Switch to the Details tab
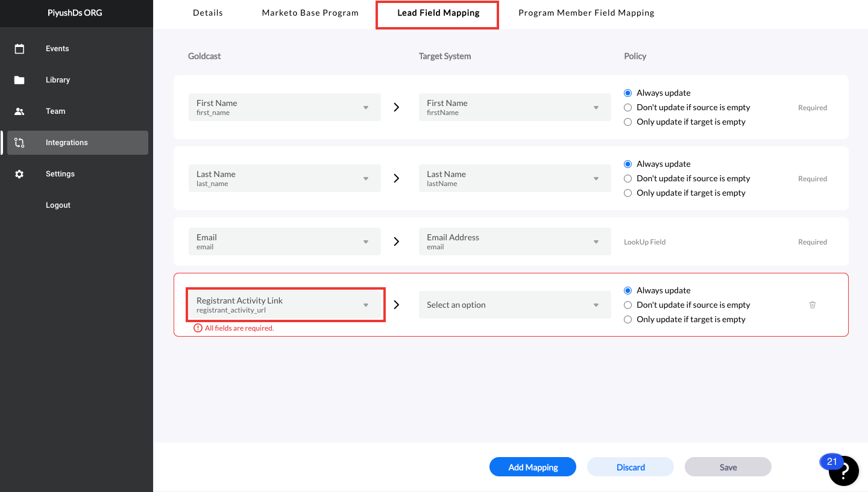Image resolution: width=868 pixels, height=492 pixels. pos(208,13)
